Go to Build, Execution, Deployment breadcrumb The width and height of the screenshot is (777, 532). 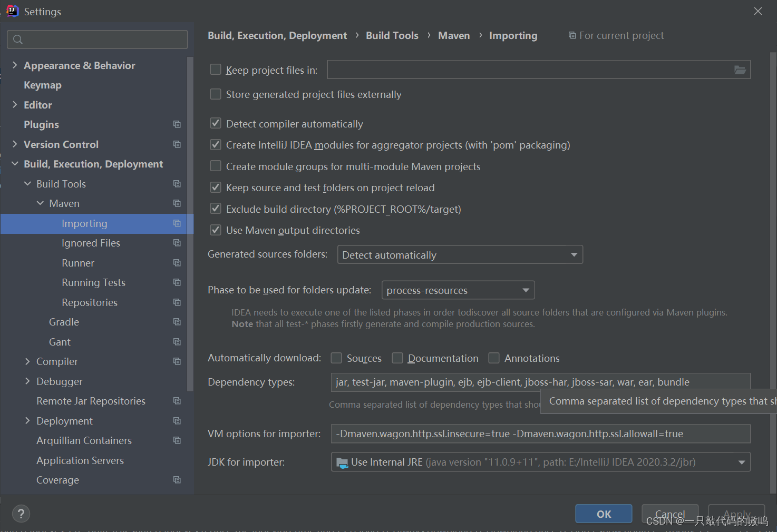[277, 35]
